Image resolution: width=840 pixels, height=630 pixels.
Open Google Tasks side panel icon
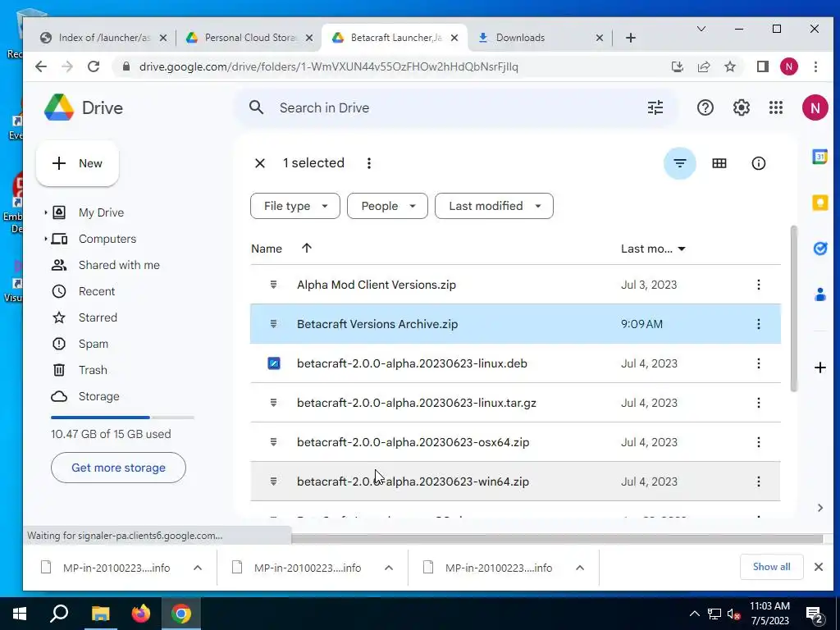[x=819, y=248]
